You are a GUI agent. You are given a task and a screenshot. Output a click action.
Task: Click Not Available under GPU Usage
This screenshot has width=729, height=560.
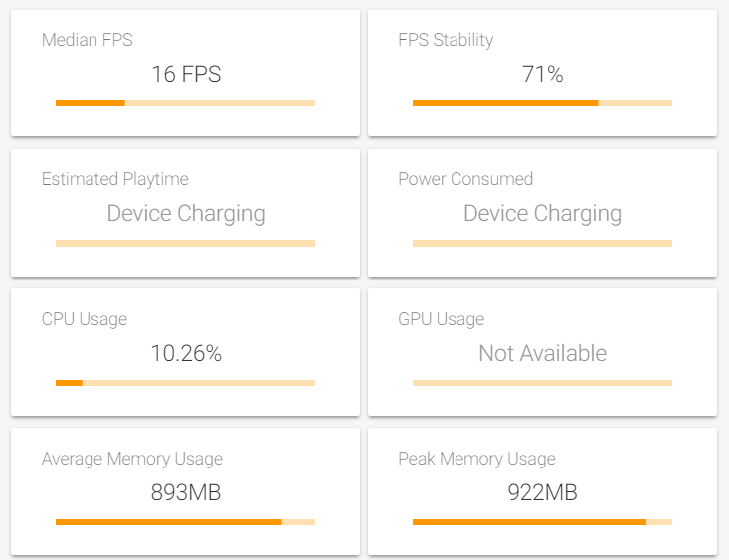click(x=543, y=353)
